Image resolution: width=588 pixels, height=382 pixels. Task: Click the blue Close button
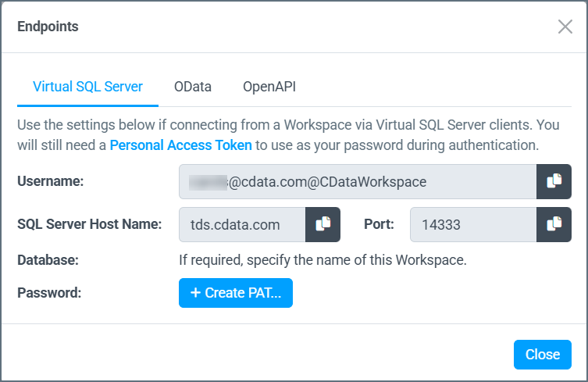[542, 355]
